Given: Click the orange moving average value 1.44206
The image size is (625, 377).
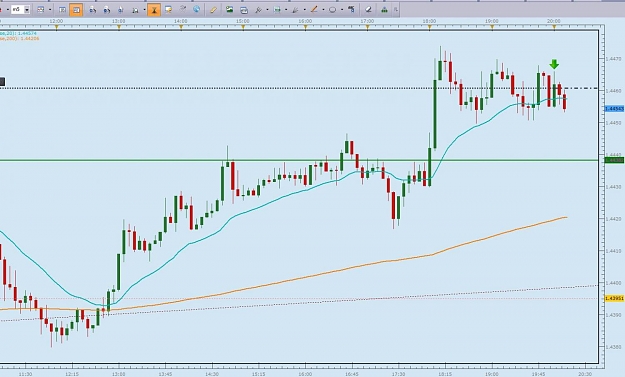Looking at the screenshot, I should 30,39.
